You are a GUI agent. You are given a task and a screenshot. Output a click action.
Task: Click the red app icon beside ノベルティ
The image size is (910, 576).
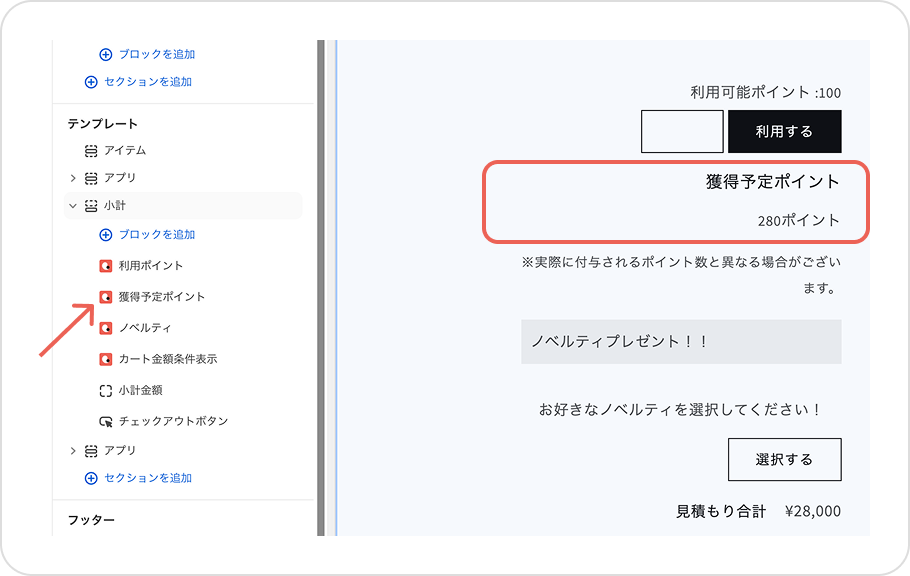coord(106,328)
